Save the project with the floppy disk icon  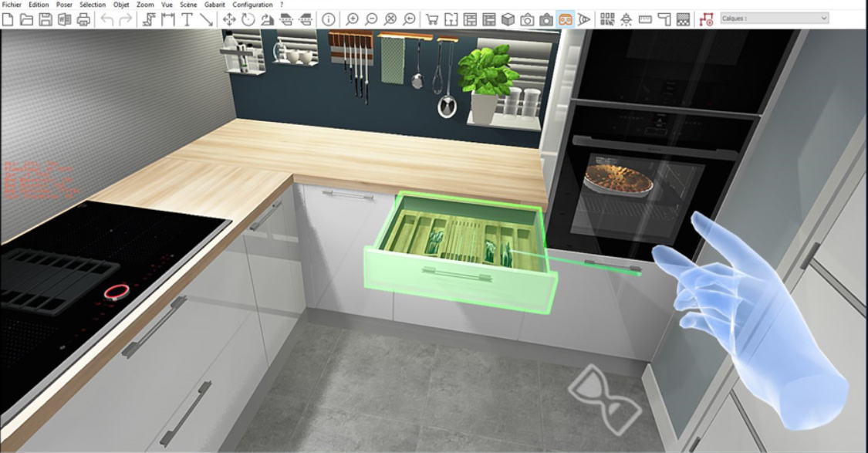46,19
